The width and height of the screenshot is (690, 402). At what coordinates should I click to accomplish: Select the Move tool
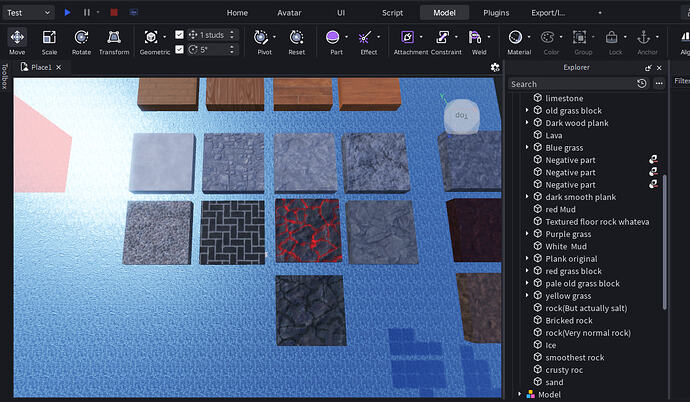(17, 42)
